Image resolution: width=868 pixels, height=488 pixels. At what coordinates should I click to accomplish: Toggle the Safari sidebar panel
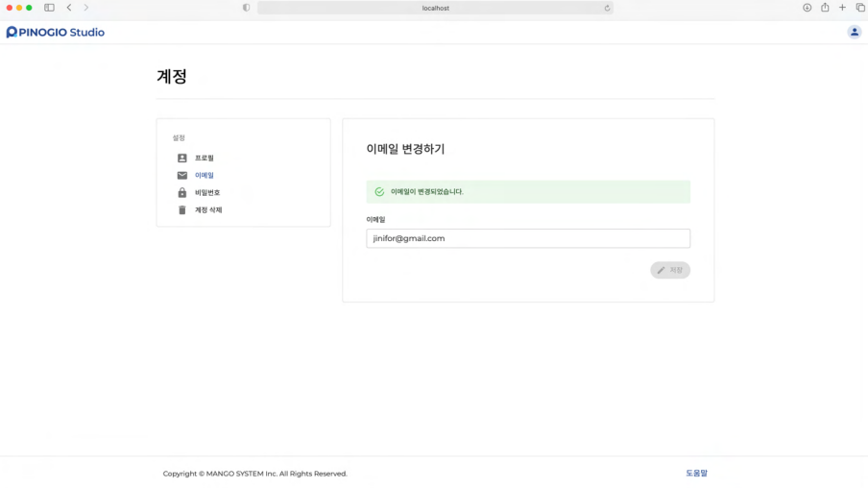[x=49, y=8]
